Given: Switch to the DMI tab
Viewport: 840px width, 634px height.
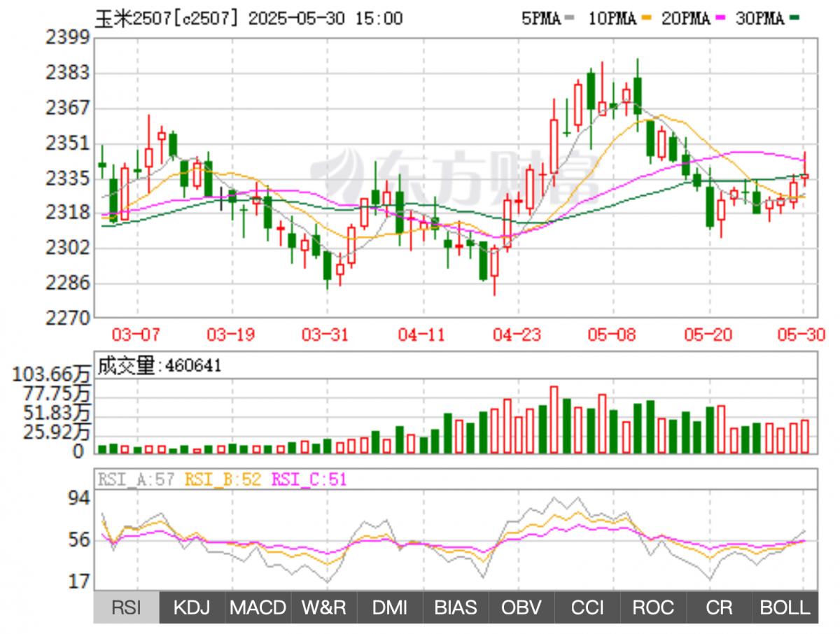Looking at the screenshot, I should point(389,607).
